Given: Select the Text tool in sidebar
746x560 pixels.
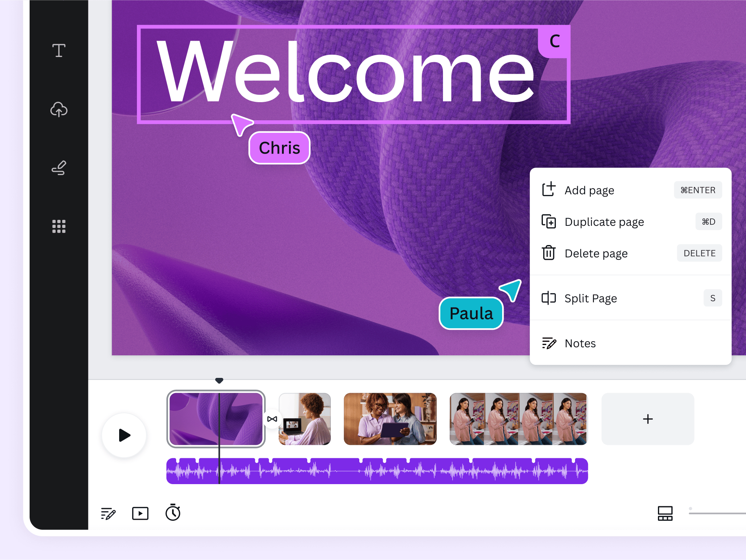Looking at the screenshot, I should [x=59, y=51].
